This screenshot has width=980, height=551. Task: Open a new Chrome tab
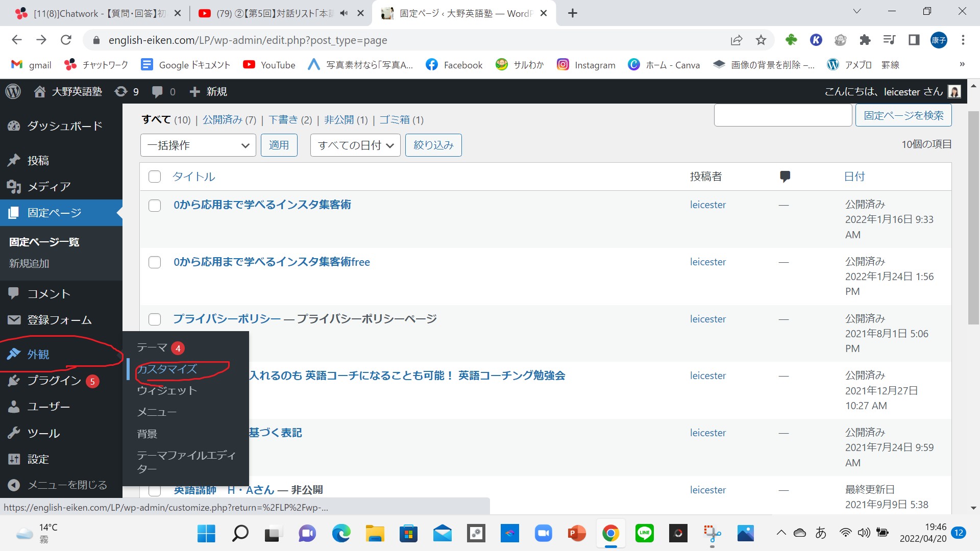click(x=573, y=13)
